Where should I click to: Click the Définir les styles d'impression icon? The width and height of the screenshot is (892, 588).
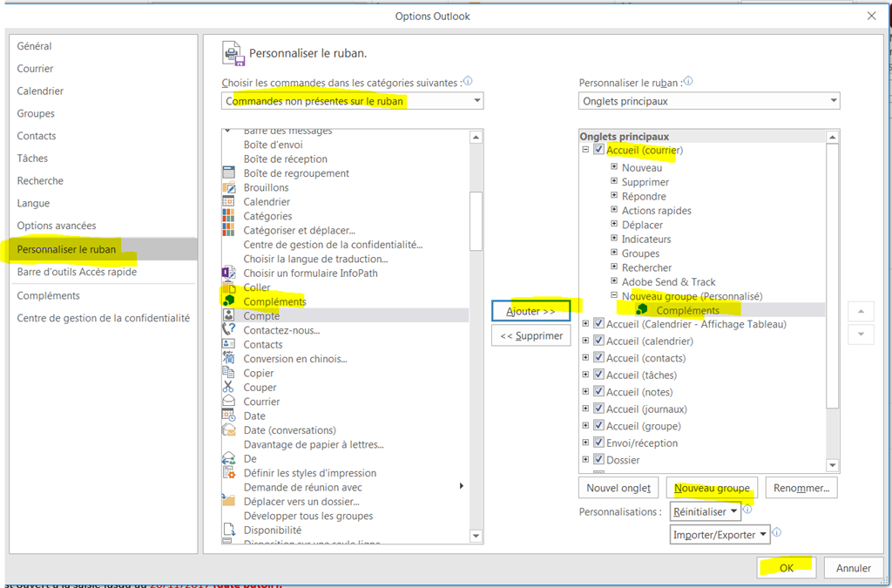(229, 472)
